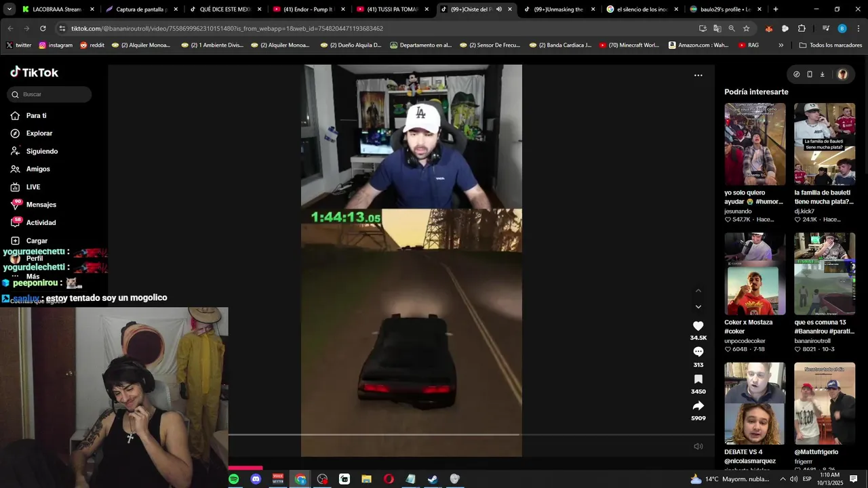Mute the active tab's speaker icon
The height and width of the screenshot is (488, 868).
pos(499,9)
